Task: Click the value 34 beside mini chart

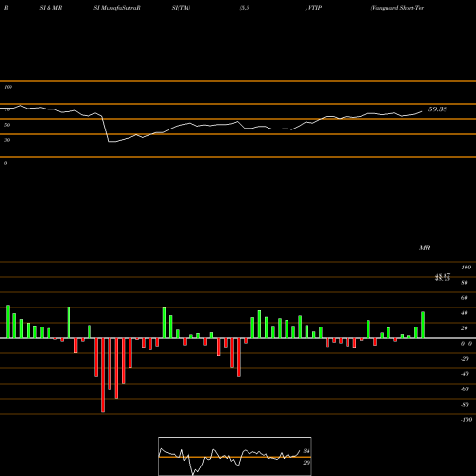Action: point(307,451)
